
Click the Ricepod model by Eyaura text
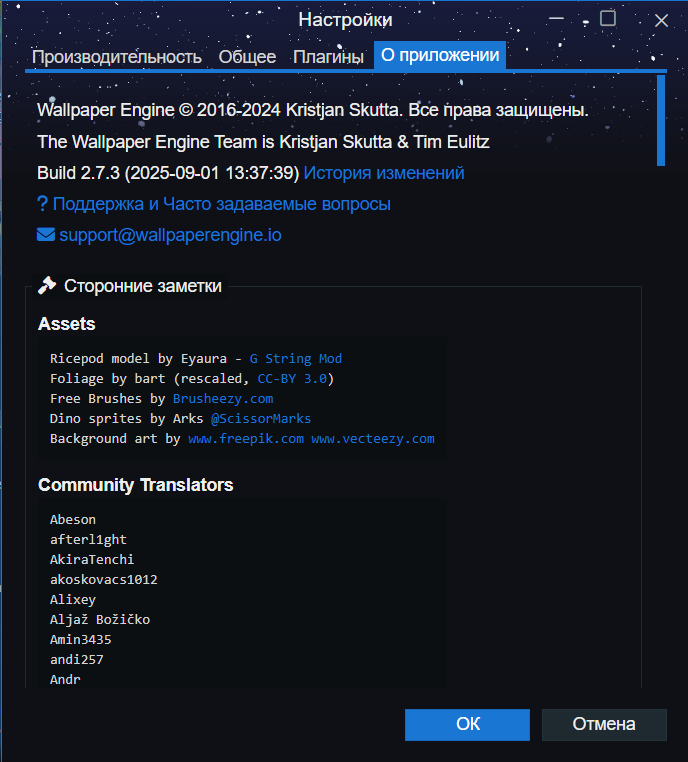[138, 359]
